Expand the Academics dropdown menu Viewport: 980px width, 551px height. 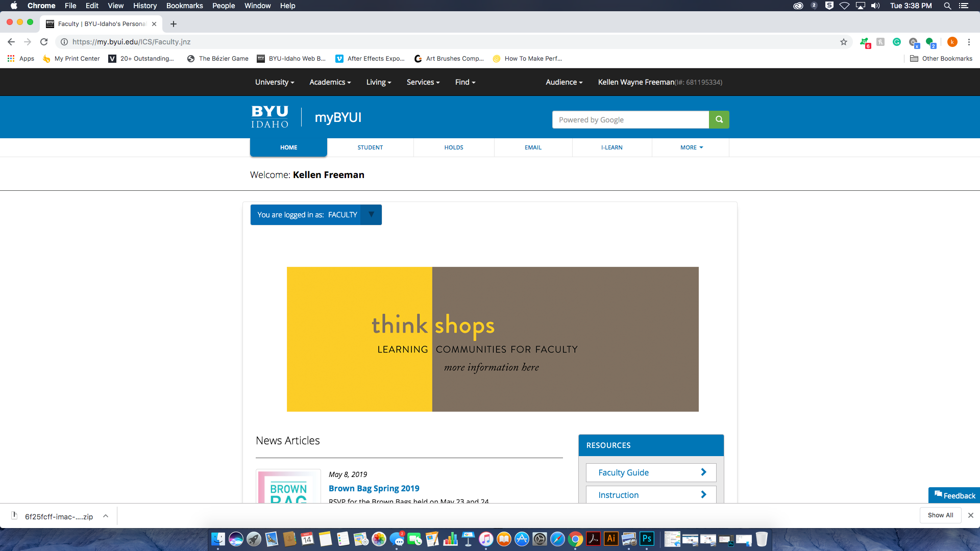tap(330, 82)
